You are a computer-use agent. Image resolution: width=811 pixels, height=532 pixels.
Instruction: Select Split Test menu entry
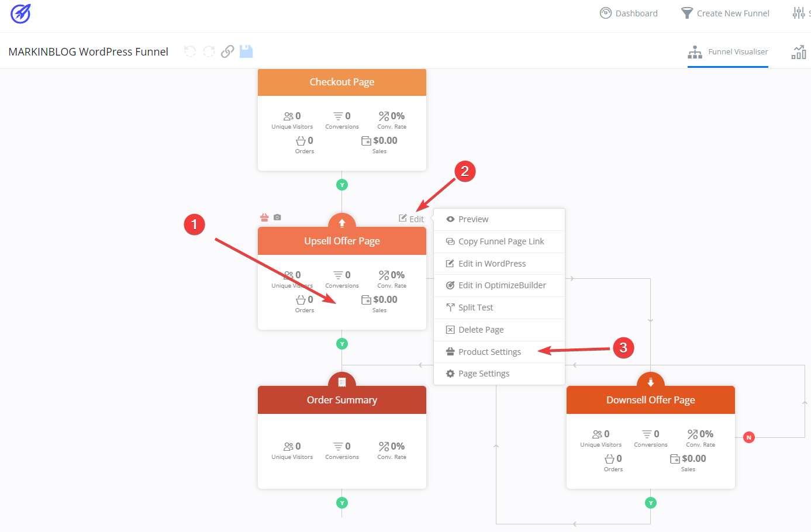tap(475, 308)
